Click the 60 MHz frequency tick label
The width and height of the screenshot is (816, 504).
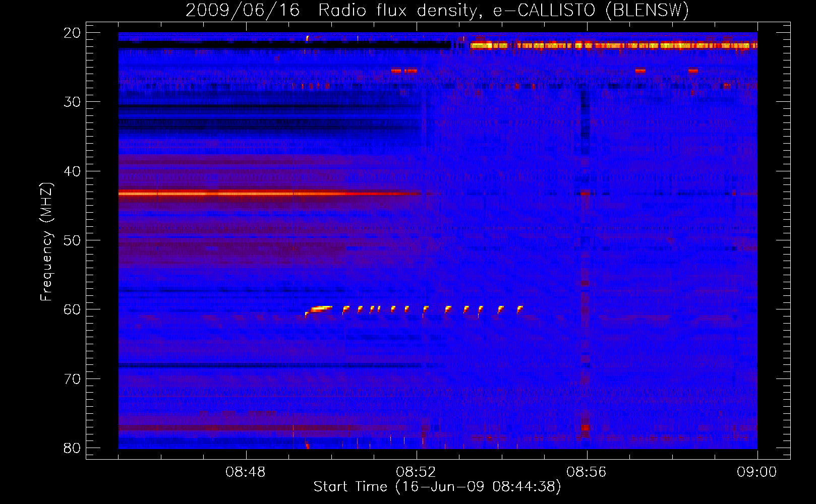pos(72,309)
